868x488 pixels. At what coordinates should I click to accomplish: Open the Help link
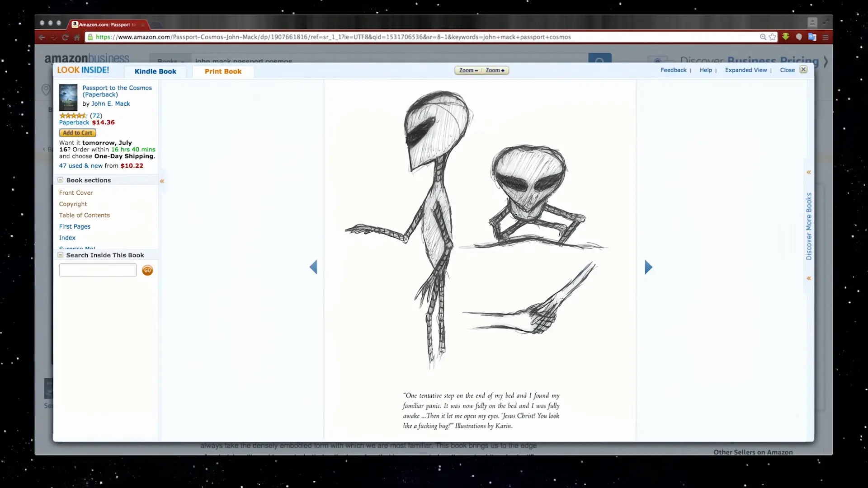pos(706,70)
